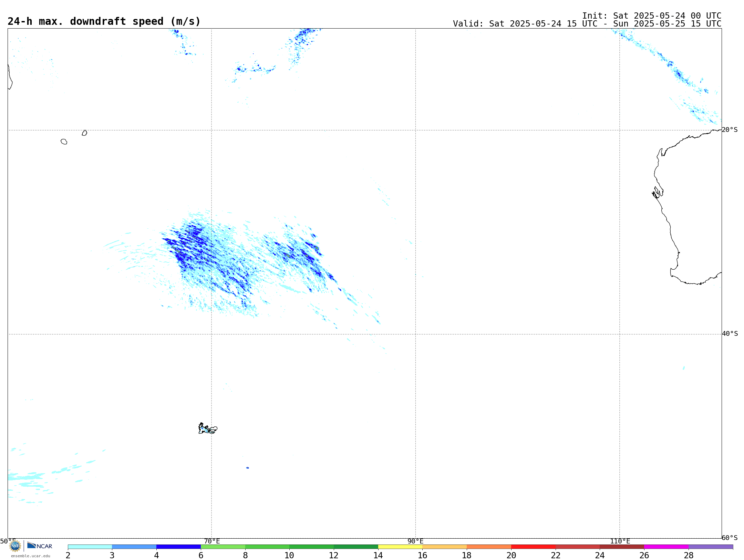Image resolution: width=744 pixels, height=560 pixels.
Task: Click the NCAR logo
Action: click(x=40, y=546)
